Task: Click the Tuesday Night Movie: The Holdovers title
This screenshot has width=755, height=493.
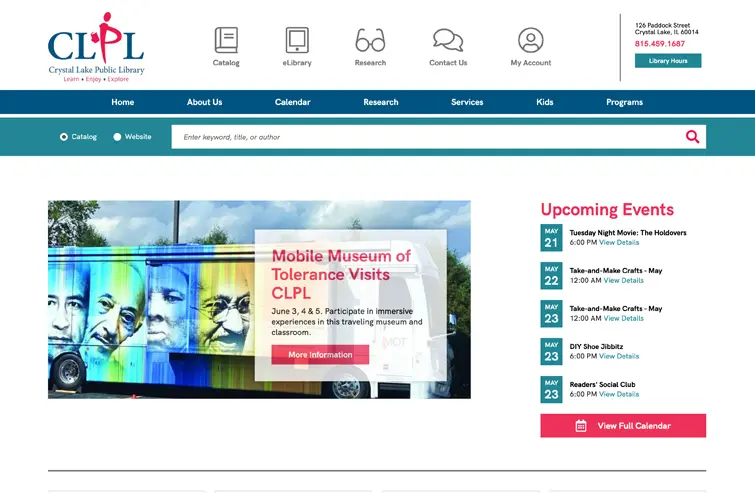Action: pyautogui.click(x=628, y=233)
